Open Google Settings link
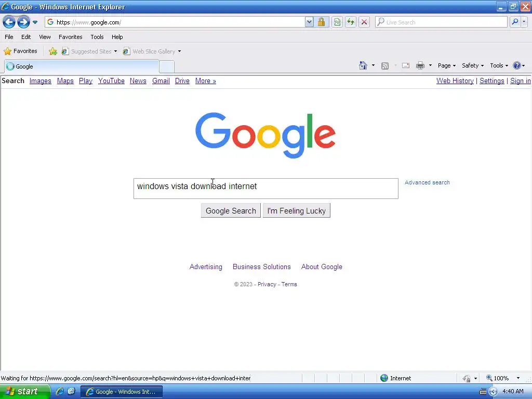This screenshot has height=399, width=532. (x=492, y=81)
